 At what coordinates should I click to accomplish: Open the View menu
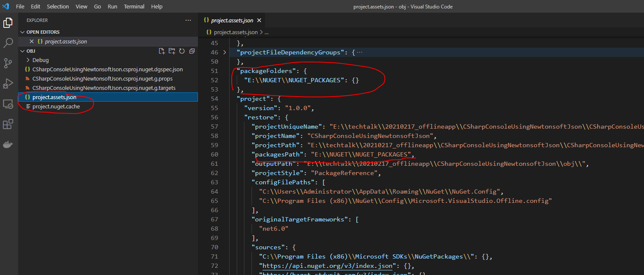click(81, 6)
